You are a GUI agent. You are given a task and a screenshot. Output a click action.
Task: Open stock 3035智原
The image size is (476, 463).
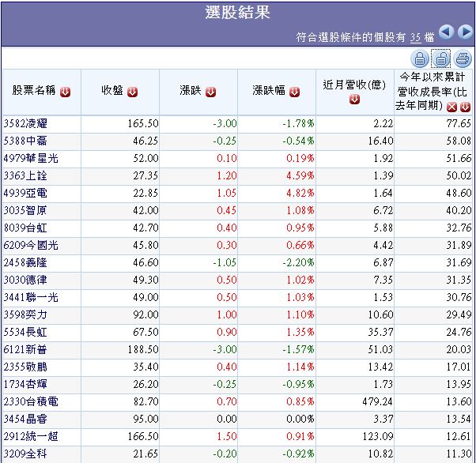tap(25, 211)
